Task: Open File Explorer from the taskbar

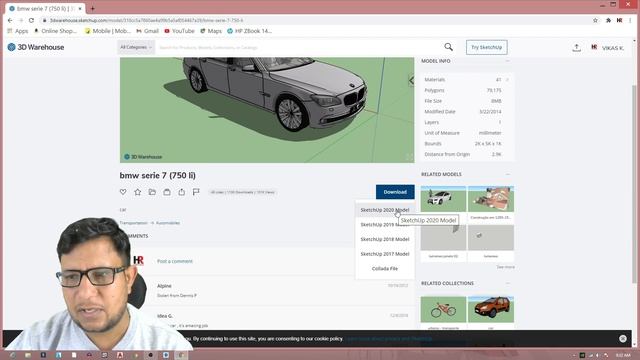Action: click(x=28, y=355)
